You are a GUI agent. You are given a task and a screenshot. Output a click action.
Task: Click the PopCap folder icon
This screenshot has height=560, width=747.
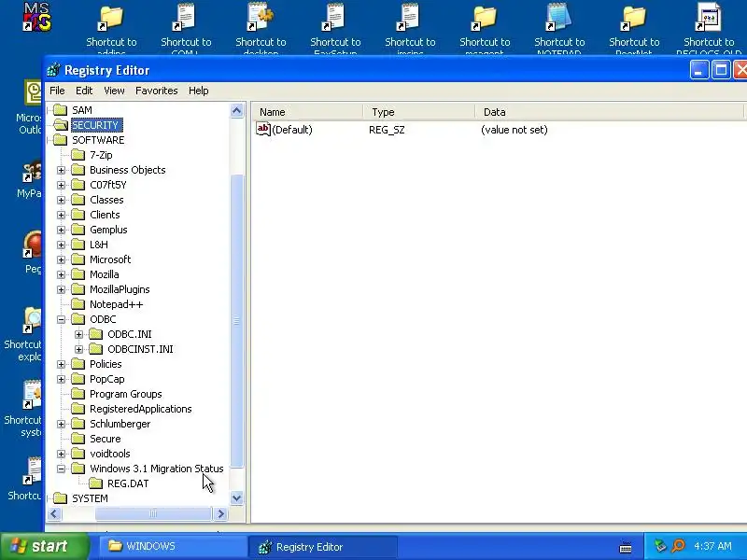[78, 379]
